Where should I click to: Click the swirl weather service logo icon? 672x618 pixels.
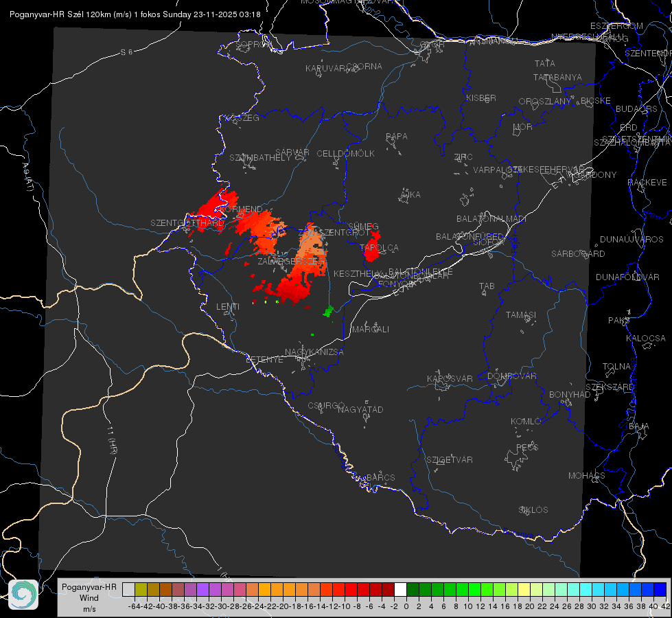click(23, 595)
